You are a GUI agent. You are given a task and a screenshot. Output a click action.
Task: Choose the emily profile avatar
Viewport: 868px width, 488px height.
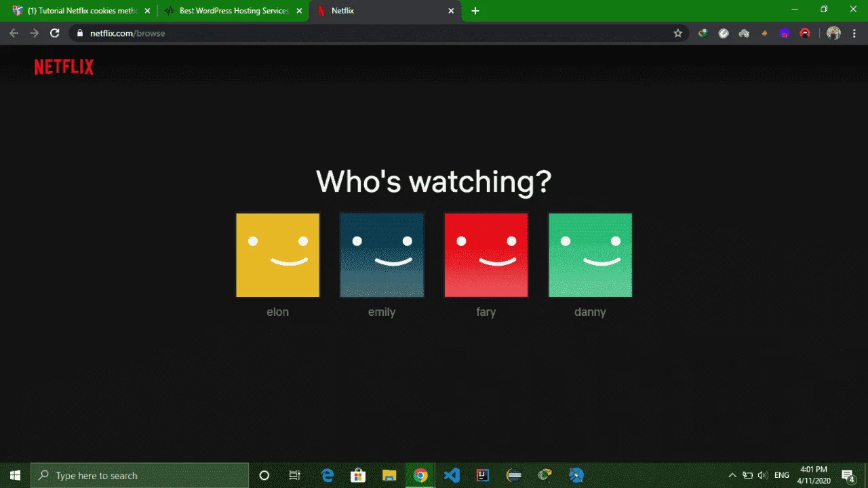(382, 255)
